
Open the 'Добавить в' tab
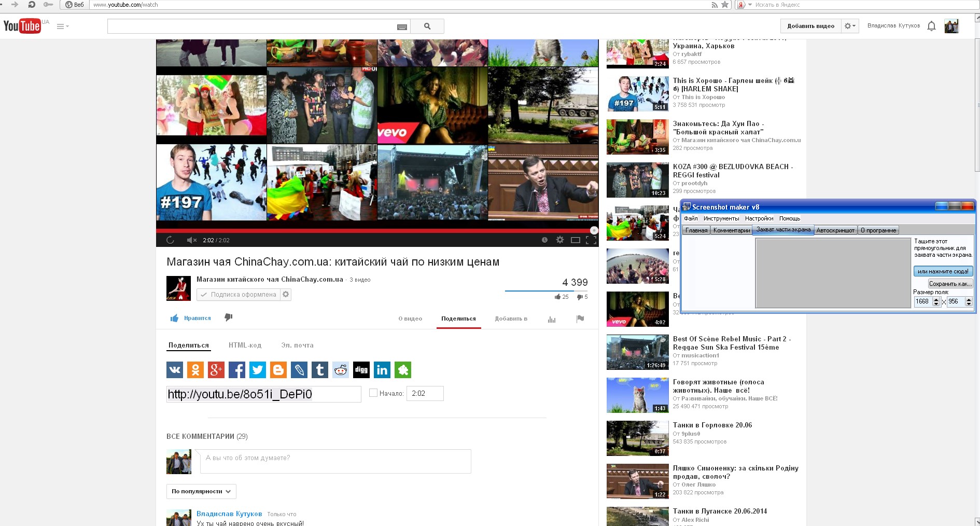point(511,319)
